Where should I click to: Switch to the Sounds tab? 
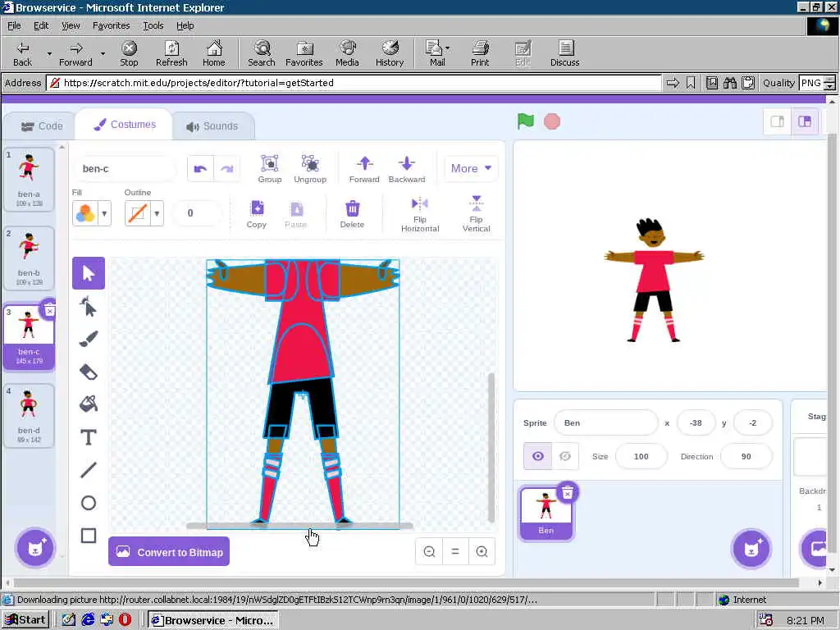click(212, 126)
